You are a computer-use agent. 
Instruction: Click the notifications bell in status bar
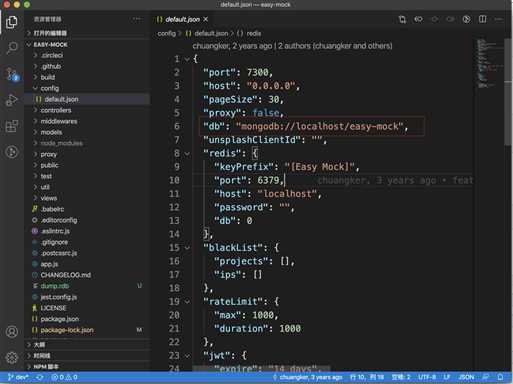(x=500, y=377)
